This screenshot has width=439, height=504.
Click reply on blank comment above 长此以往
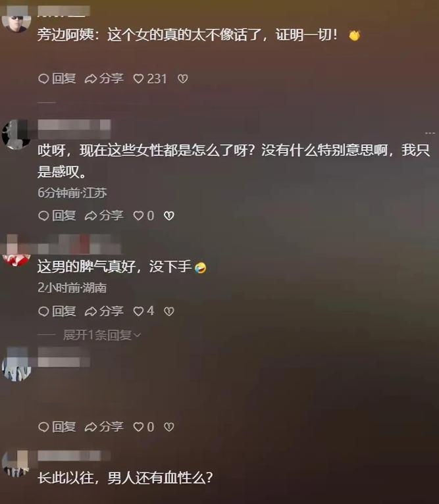57,426
